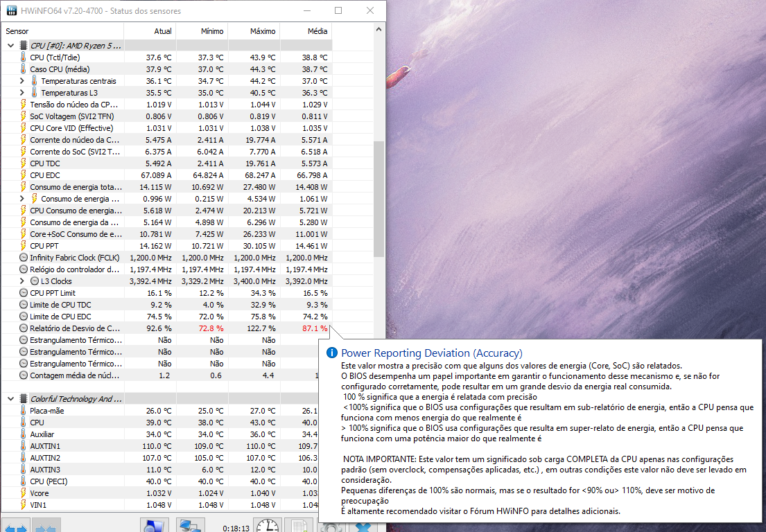The height and width of the screenshot is (532, 766).
Task: Select the CPU PPT row
Action: (x=166, y=246)
